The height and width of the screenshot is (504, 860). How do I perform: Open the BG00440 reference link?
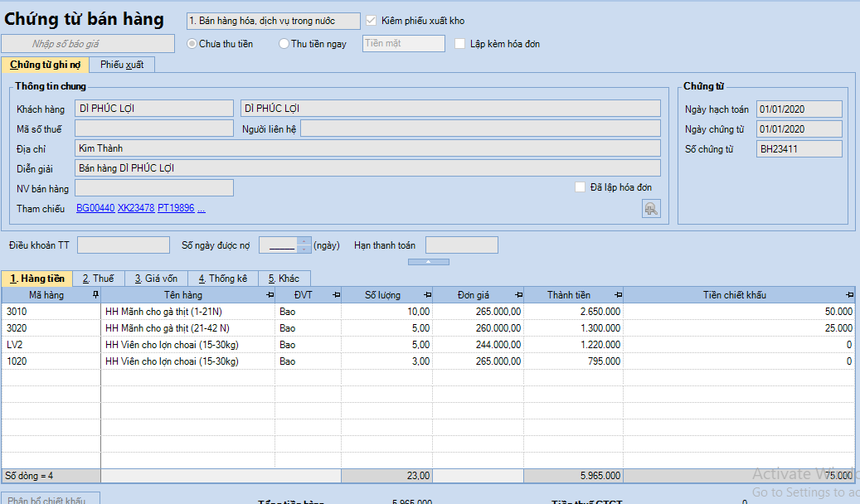tap(95, 208)
